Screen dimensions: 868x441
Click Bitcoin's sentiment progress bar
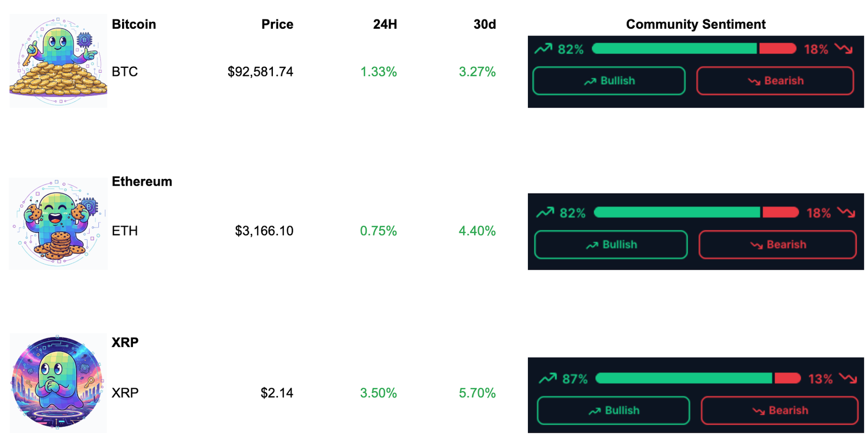click(x=694, y=49)
